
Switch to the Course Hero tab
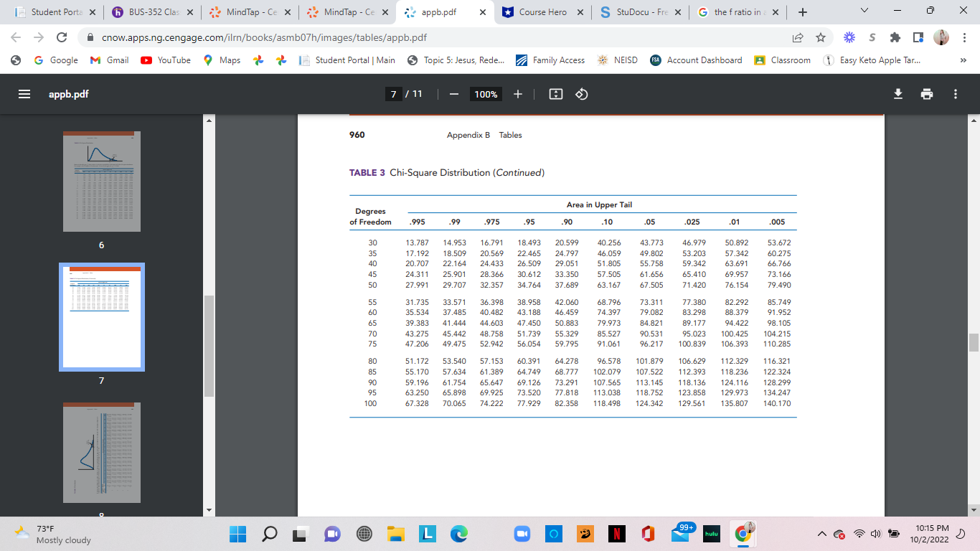coord(544,12)
